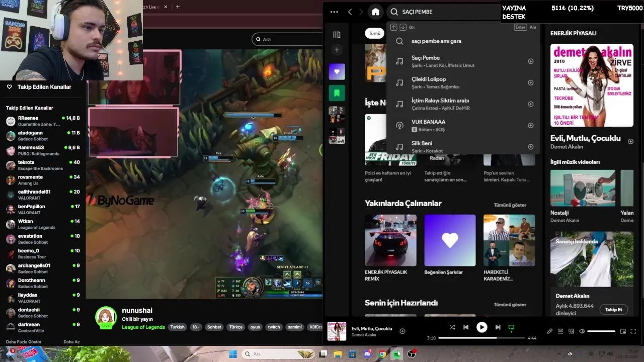Open atadogann channel in Twitch sidebar
Image resolution: width=644 pixels, height=362 pixels.
pyautogui.click(x=43, y=136)
